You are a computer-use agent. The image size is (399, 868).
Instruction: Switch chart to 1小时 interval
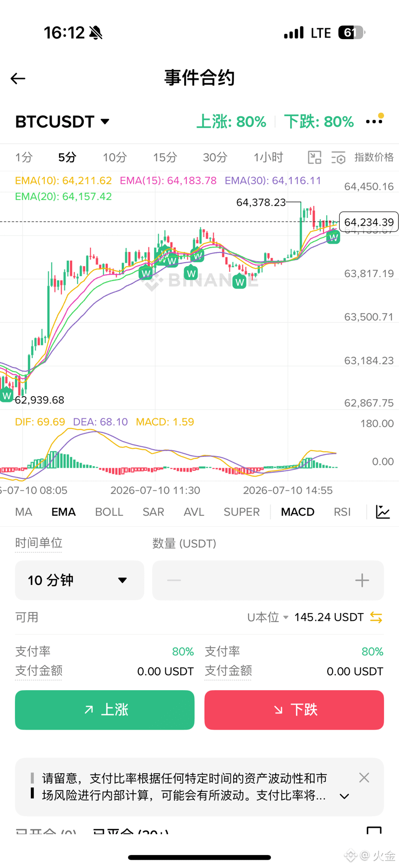click(268, 157)
